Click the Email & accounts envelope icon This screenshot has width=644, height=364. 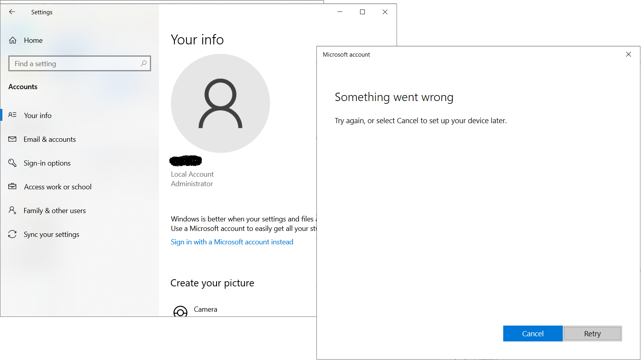pos(12,139)
